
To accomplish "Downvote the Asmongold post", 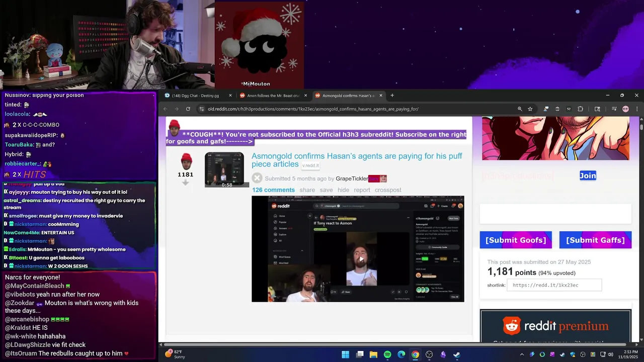I will click(185, 183).
